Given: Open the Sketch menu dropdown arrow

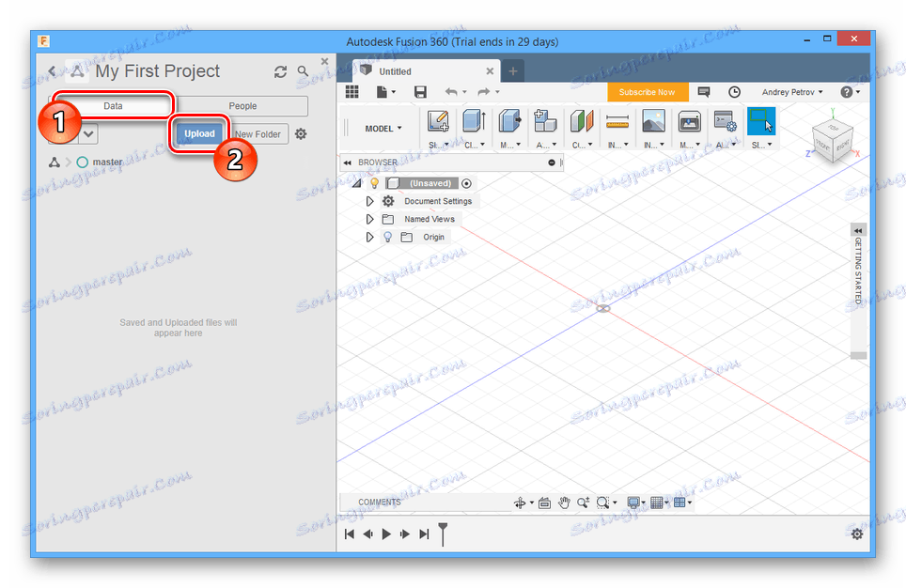Looking at the screenshot, I should click(446, 145).
